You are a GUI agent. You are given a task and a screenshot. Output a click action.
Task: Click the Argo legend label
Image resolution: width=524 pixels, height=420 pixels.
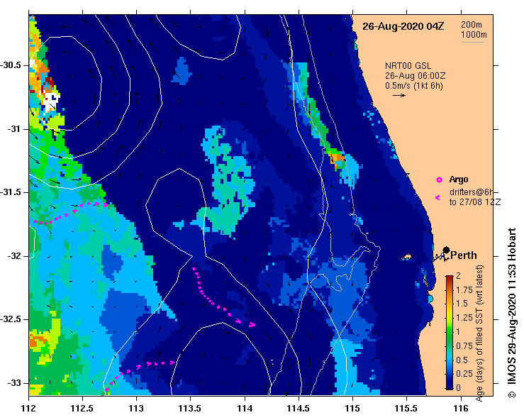pyautogui.click(x=459, y=179)
